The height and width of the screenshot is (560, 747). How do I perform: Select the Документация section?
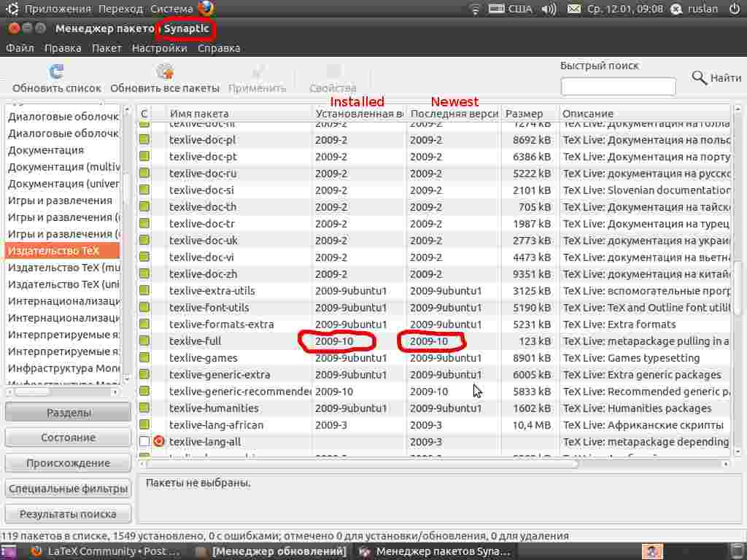click(62, 150)
